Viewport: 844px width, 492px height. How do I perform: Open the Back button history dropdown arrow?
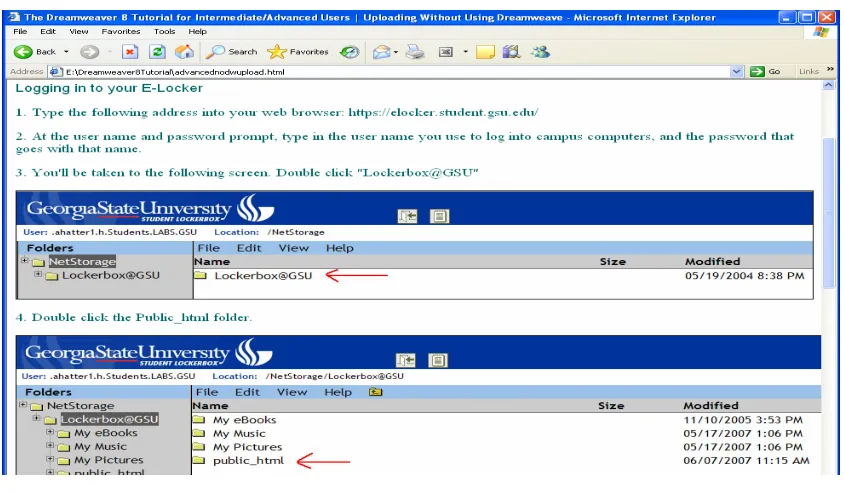coord(66,52)
